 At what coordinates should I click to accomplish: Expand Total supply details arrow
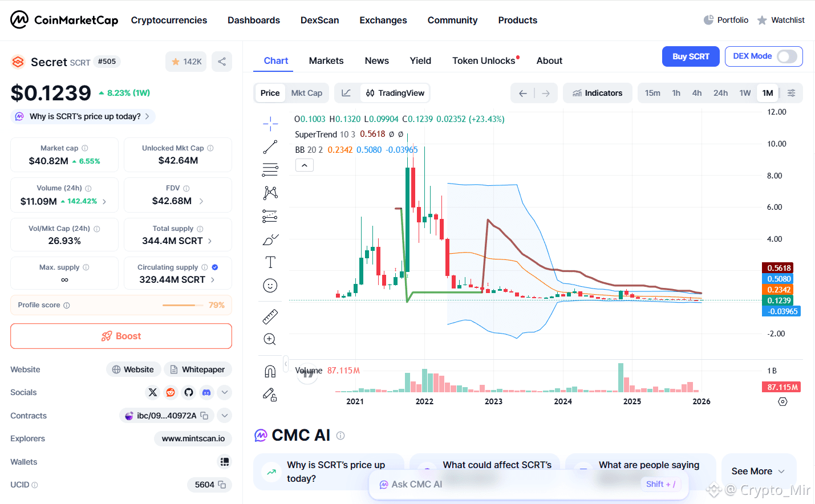[210, 241]
